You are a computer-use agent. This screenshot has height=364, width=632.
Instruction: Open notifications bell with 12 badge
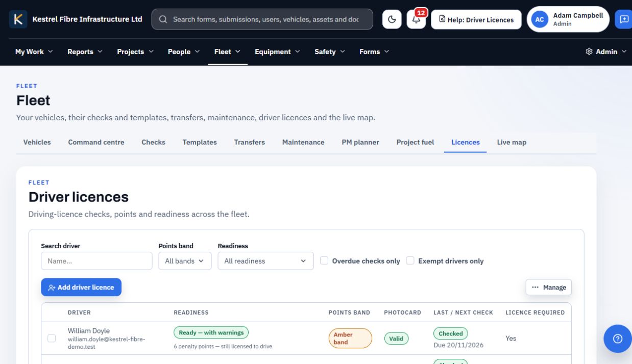pos(417,19)
